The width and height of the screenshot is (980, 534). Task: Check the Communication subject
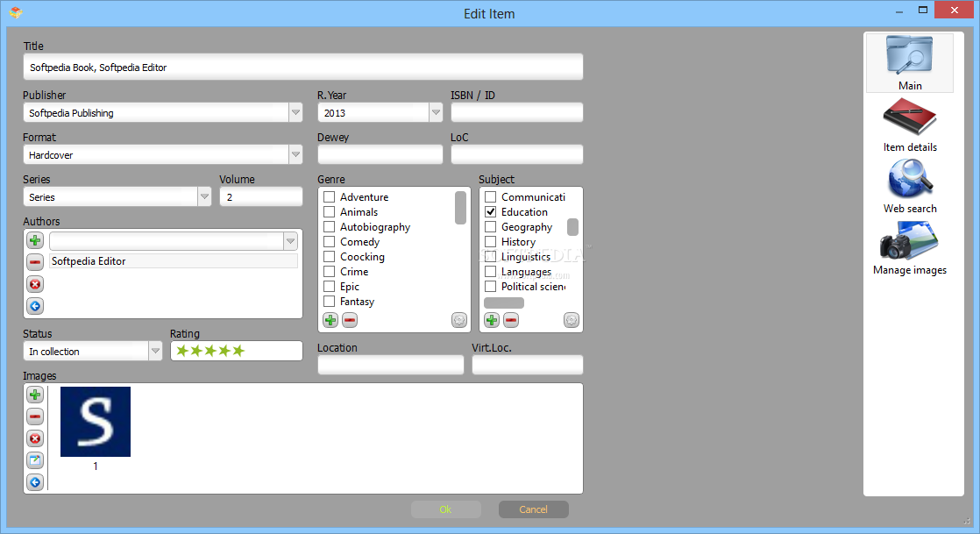491,197
